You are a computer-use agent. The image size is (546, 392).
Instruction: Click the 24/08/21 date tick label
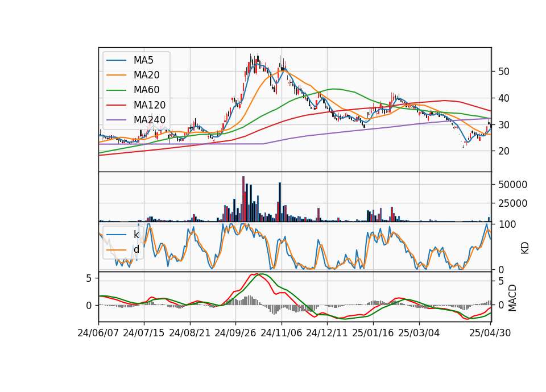click(x=190, y=333)
